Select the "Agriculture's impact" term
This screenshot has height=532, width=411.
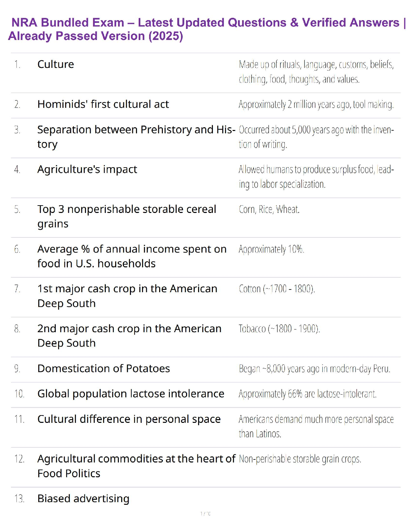[x=87, y=169]
